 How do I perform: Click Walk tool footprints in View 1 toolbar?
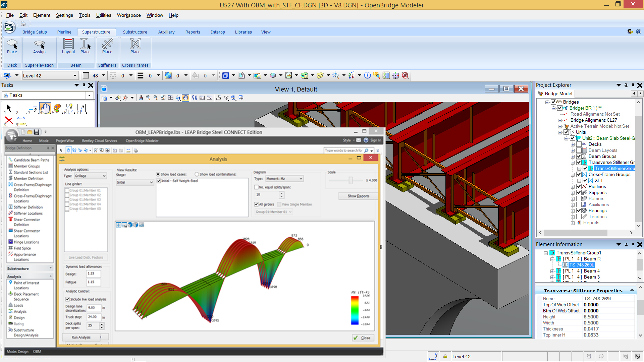195,98
